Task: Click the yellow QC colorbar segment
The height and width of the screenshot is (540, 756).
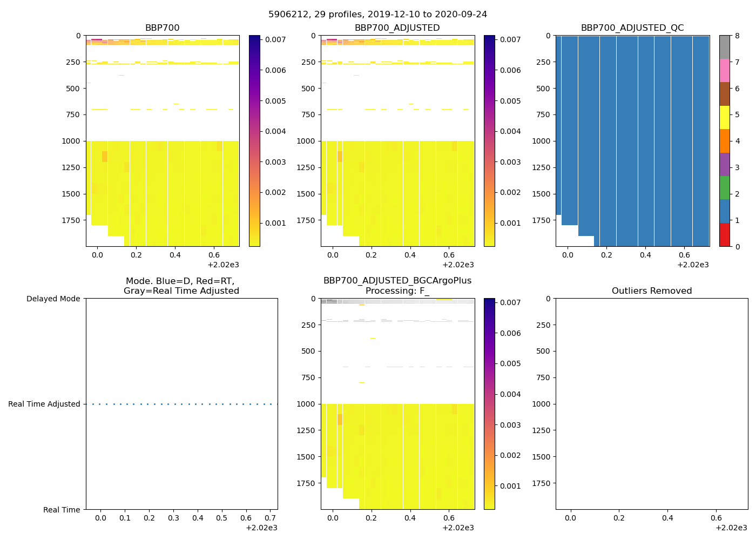Action: (724, 117)
